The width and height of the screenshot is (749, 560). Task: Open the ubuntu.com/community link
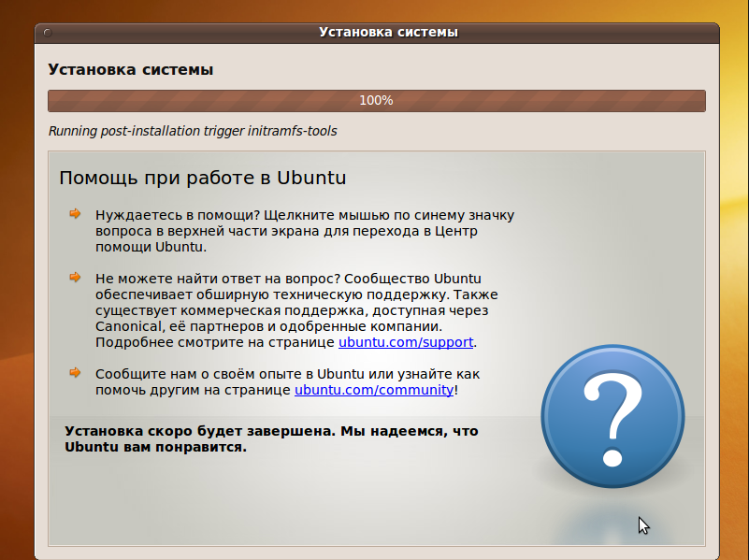pos(374,390)
